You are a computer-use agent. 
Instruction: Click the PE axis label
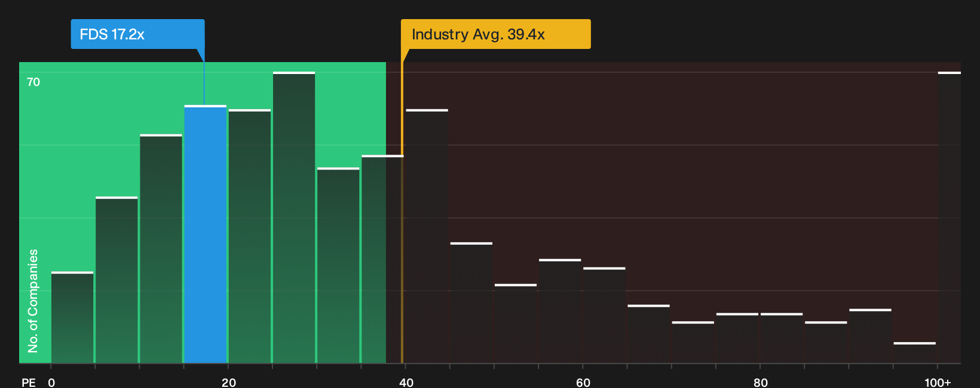point(29,382)
